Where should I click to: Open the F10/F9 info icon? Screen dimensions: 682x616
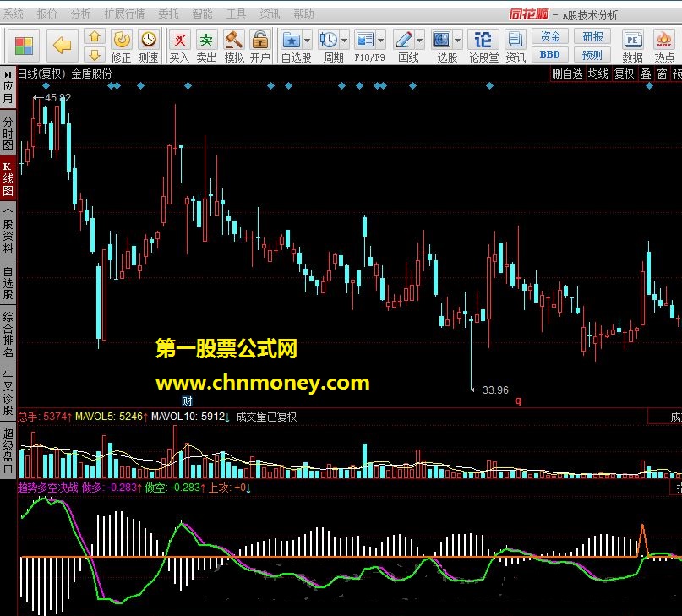pyautogui.click(x=364, y=40)
